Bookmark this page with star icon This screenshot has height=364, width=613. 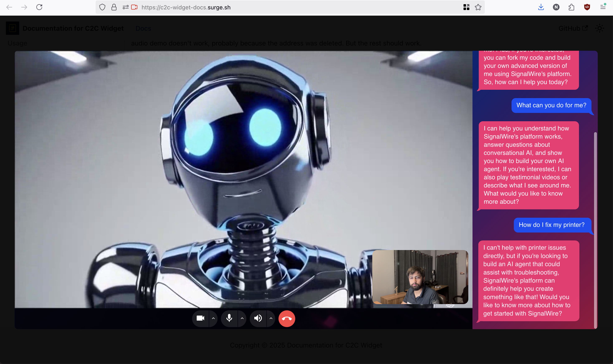pyautogui.click(x=478, y=7)
